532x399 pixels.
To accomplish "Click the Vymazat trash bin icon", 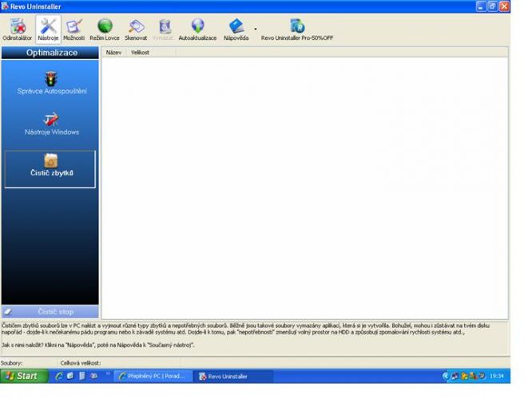I will click(x=163, y=30).
